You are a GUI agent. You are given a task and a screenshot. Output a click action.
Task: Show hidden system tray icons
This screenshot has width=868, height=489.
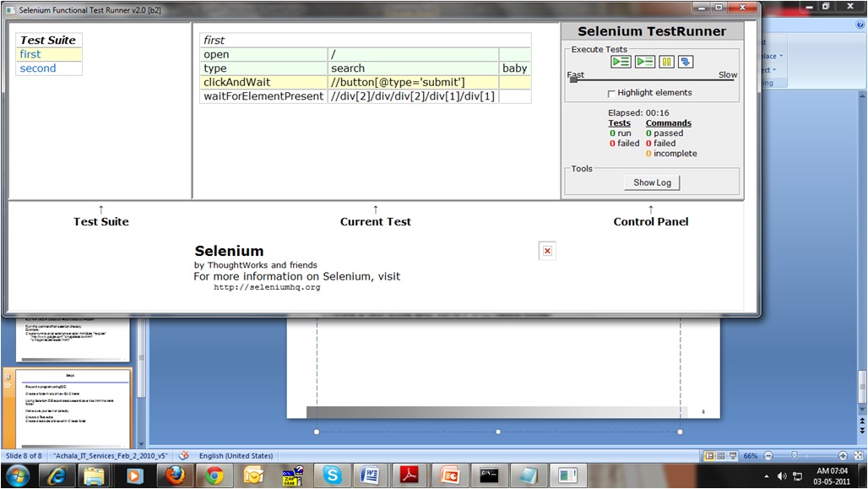pyautogui.click(x=766, y=476)
